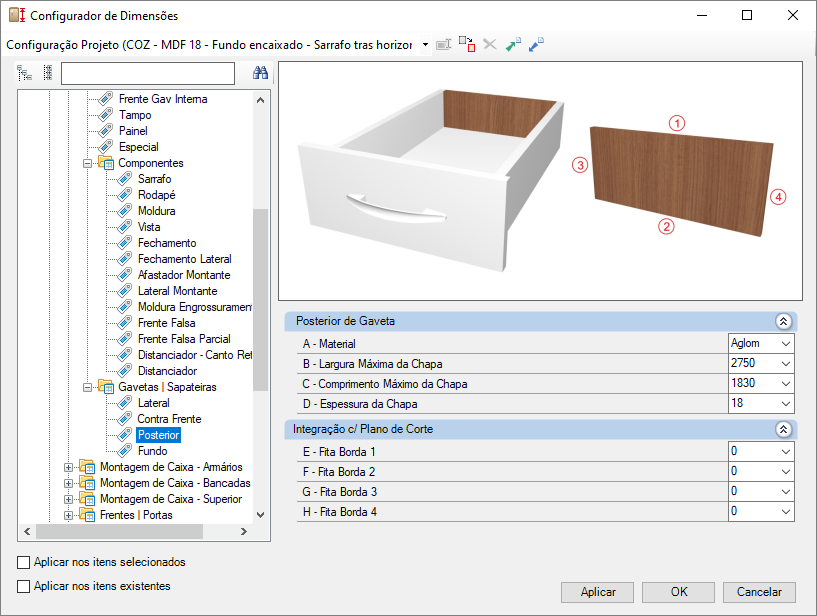Open the Configuração Projeto dropdown
The width and height of the screenshot is (817, 616).
click(x=425, y=45)
